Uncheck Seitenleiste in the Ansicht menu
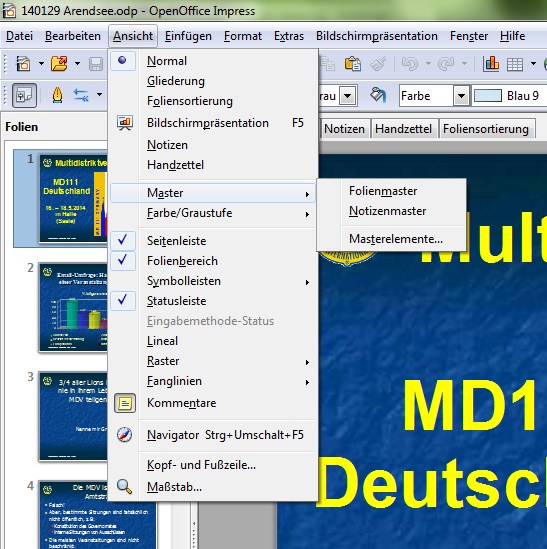 213,241
